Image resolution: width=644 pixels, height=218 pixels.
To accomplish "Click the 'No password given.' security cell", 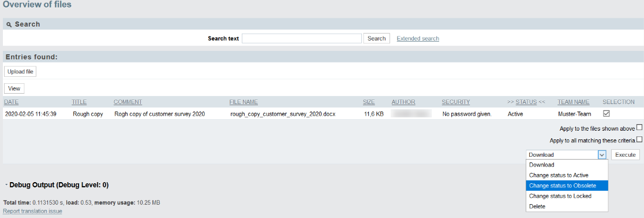I will click(x=467, y=114).
